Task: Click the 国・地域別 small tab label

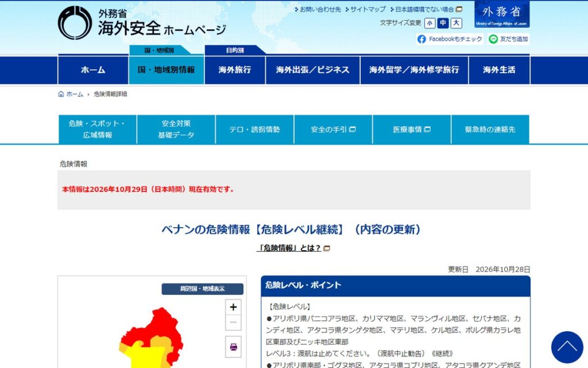Action: click(160, 51)
